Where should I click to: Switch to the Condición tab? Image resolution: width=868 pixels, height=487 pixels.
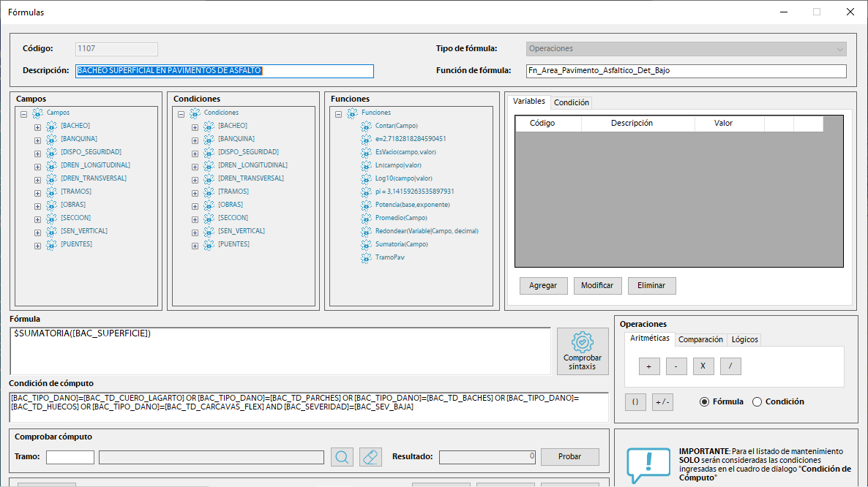coord(571,102)
